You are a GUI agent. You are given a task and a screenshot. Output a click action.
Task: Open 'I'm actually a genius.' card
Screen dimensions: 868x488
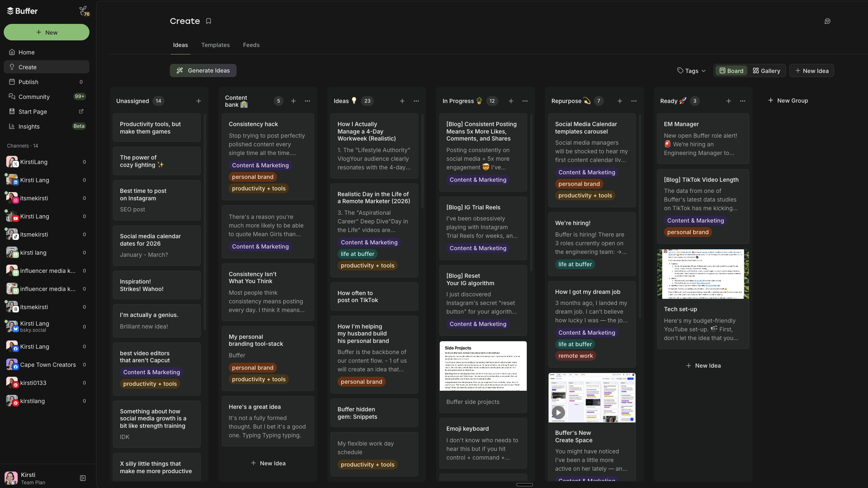tap(157, 321)
